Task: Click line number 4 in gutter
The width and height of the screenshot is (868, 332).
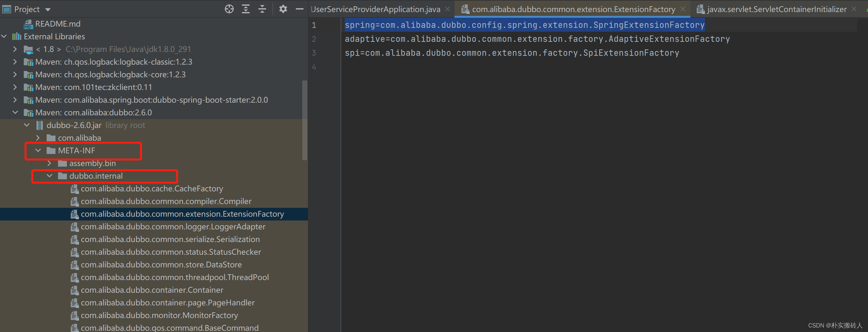Action: (314, 67)
